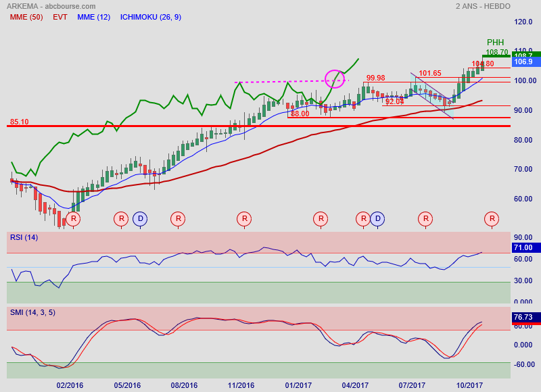The image size is (541, 392).
Task: Click the 85.10 support level label
Action: point(19,122)
